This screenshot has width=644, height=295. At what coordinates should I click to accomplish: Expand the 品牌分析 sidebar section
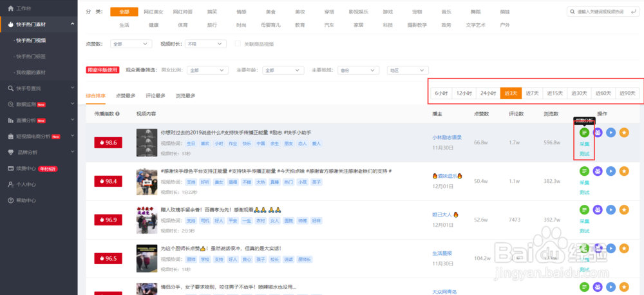72,153
